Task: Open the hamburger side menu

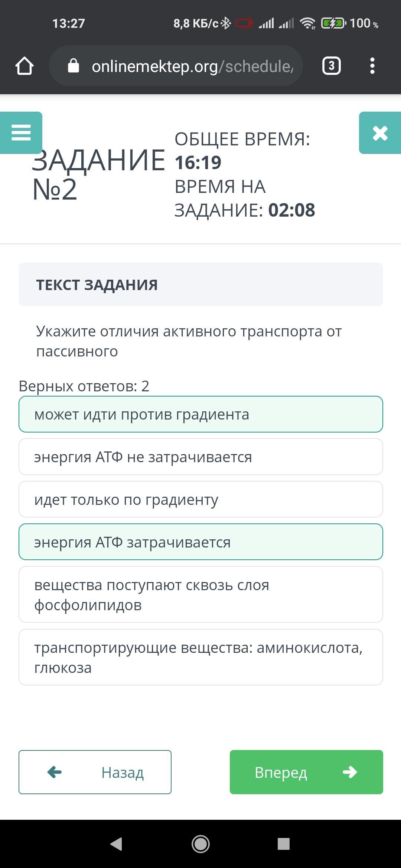Action: pyautogui.click(x=21, y=132)
